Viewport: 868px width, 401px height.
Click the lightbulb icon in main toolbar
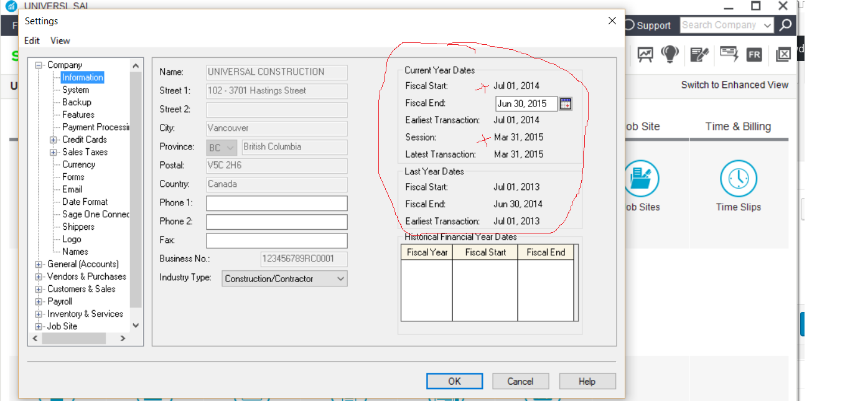(670, 54)
